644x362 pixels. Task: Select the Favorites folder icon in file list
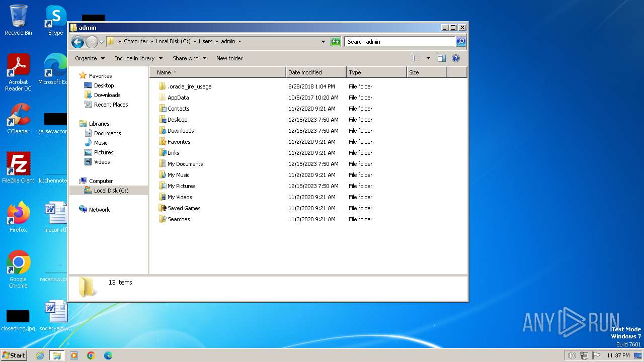162,142
